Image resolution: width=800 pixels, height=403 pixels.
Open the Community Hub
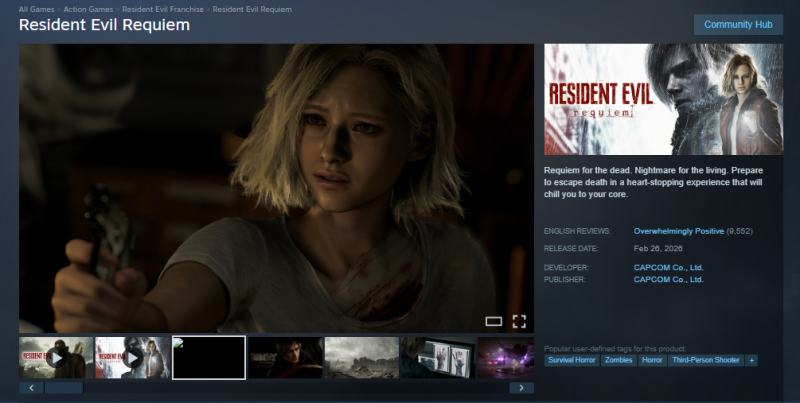738,24
